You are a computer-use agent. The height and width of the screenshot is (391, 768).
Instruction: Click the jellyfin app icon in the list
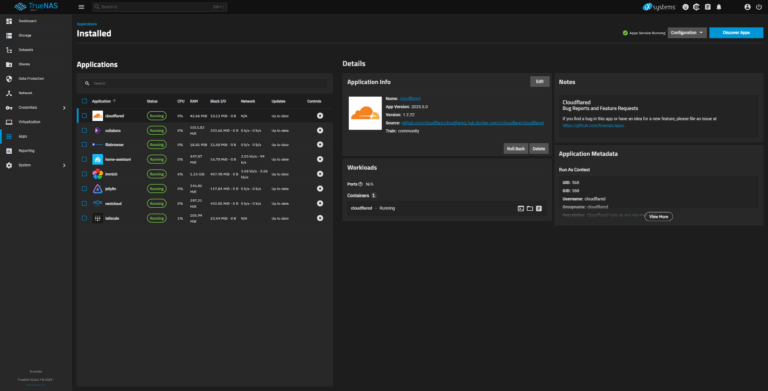coord(97,189)
